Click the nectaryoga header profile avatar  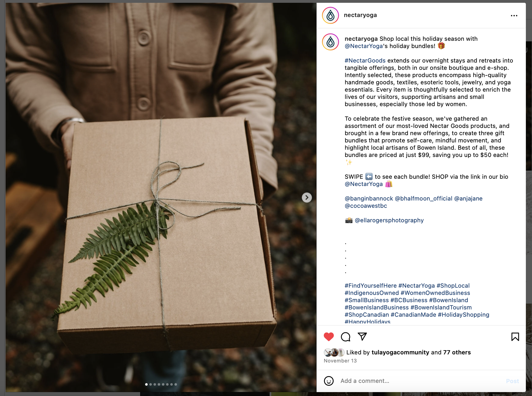[330, 15]
